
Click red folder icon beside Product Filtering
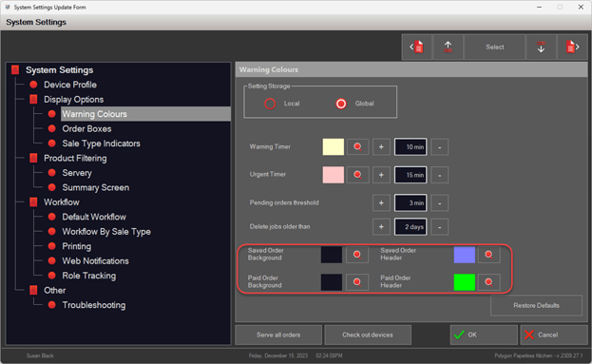pos(33,158)
